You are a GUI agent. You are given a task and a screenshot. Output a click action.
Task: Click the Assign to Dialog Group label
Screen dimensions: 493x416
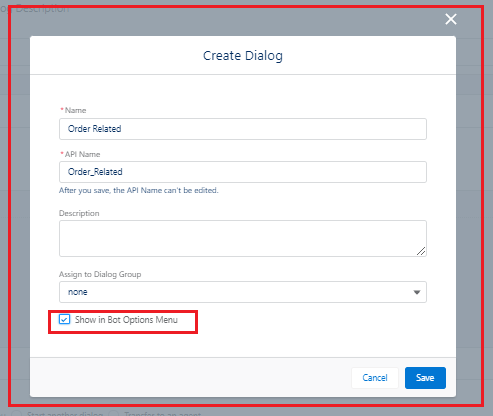[100, 274]
